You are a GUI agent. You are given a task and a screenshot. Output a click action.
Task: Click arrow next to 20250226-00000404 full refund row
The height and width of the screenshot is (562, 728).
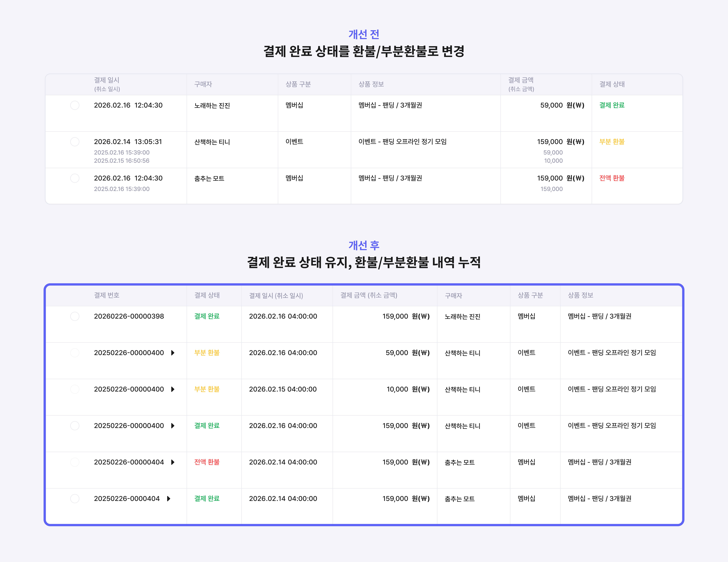pos(173,462)
